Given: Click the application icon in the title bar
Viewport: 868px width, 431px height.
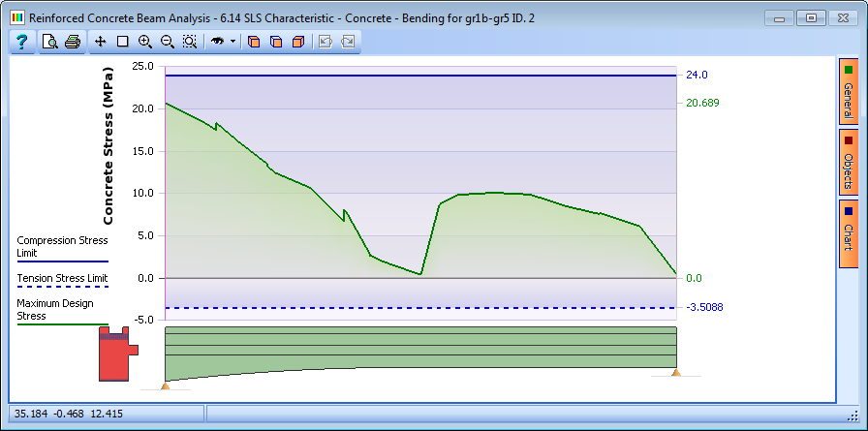Looking at the screenshot, I should tap(17, 17).
